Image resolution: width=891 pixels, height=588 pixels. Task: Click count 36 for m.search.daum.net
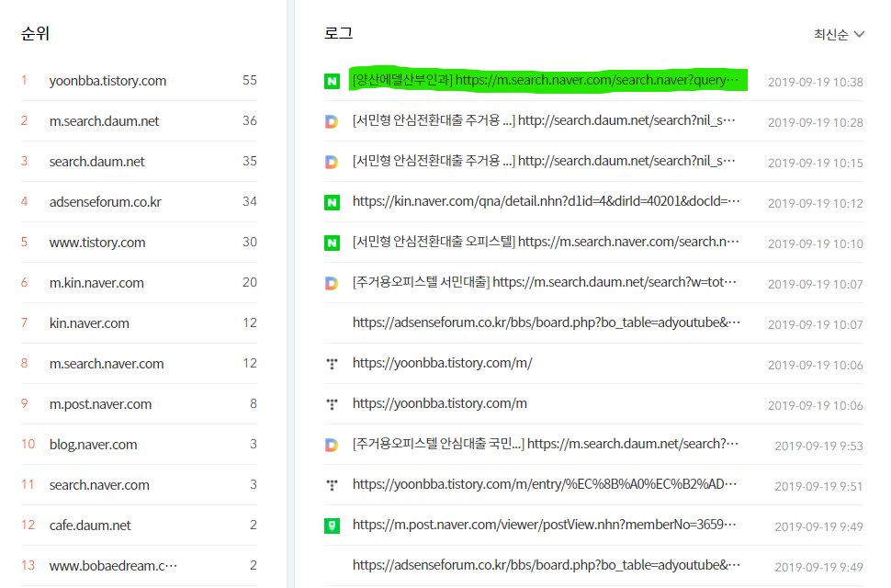[250, 120]
